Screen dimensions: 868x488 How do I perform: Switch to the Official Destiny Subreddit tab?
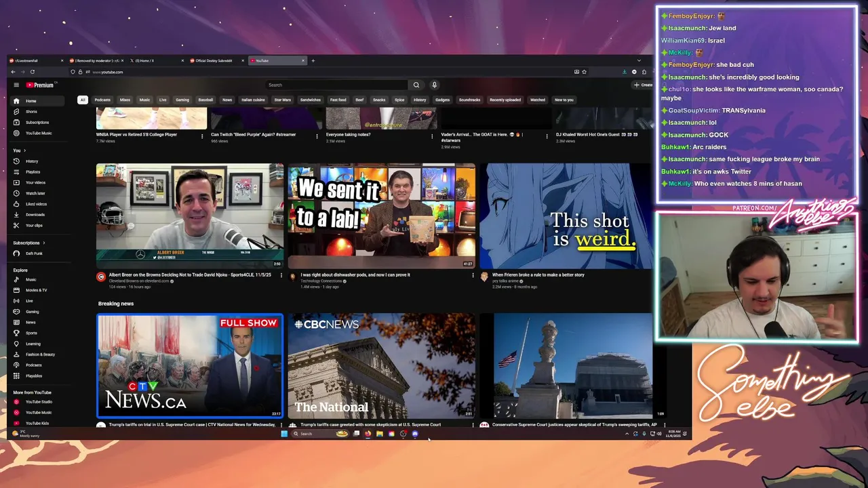(x=216, y=60)
